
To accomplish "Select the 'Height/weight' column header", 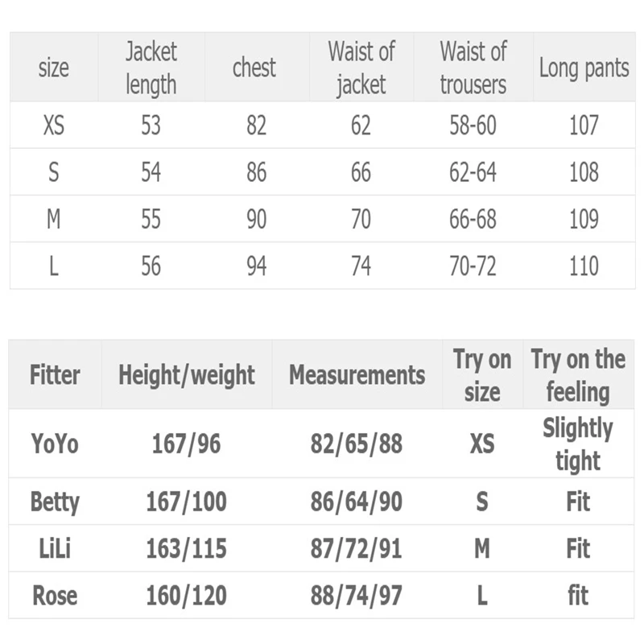I will click(187, 374).
